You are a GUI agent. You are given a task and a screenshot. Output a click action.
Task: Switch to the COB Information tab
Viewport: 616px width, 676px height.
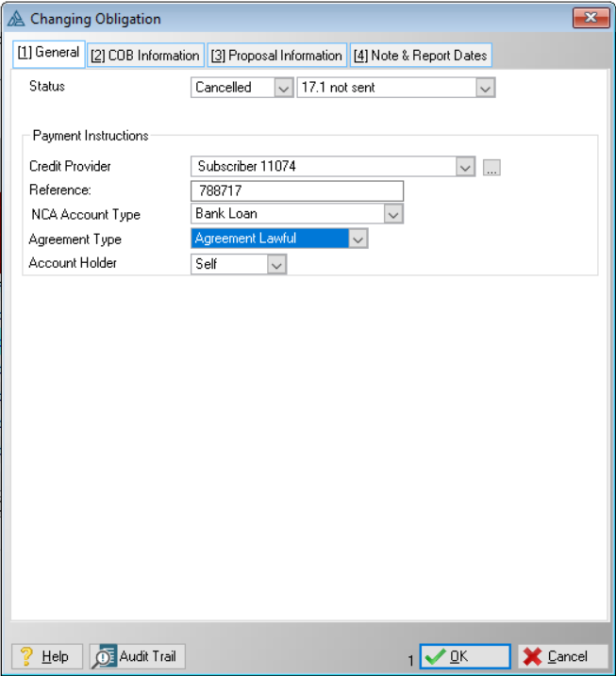pos(145,56)
